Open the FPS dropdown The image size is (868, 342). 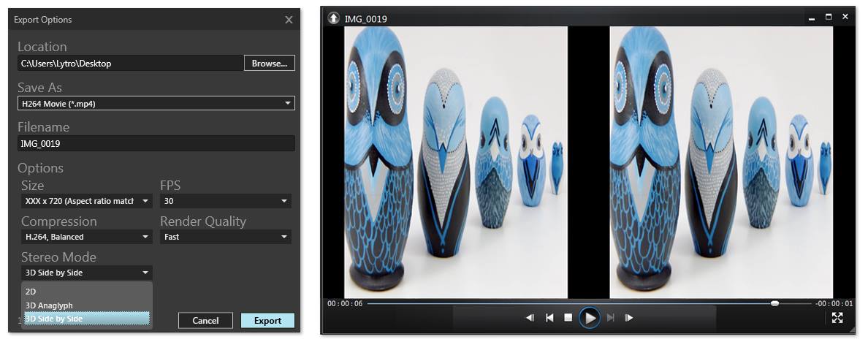225,201
